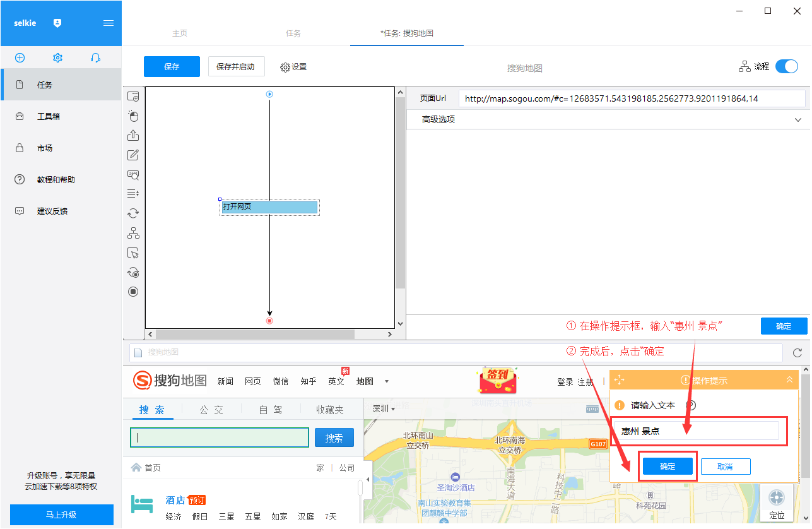
Task: Toggle the 流程 switch off
Action: [787, 66]
